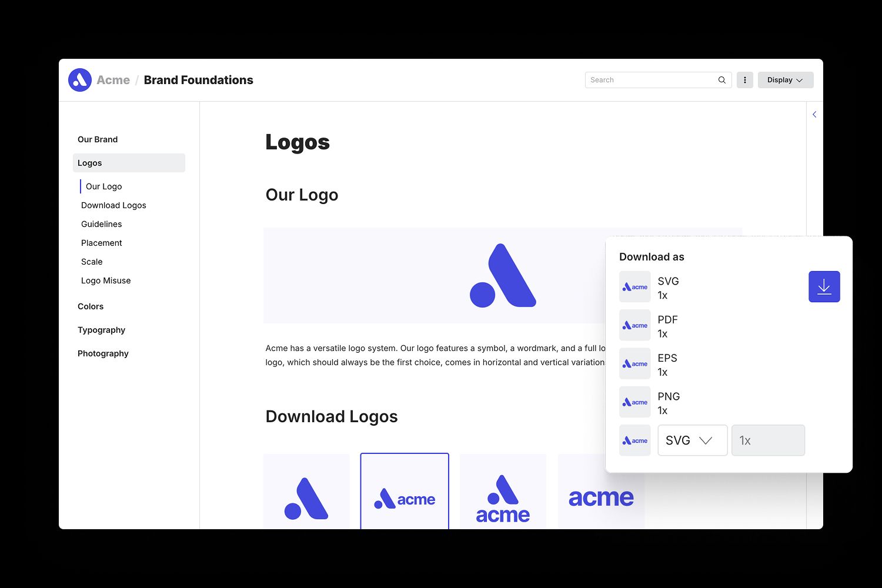Collapse the right panel via the chevron

[x=814, y=114]
